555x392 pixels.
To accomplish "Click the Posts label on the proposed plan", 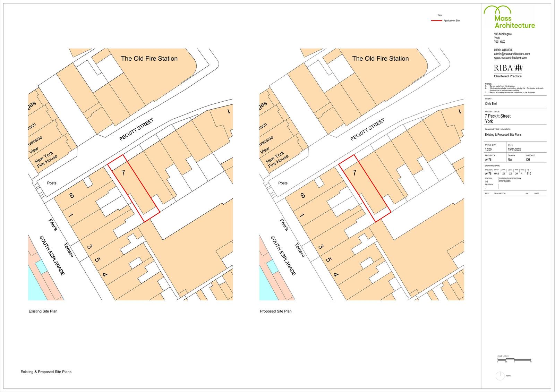I will pyautogui.click(x=283, y=183).
